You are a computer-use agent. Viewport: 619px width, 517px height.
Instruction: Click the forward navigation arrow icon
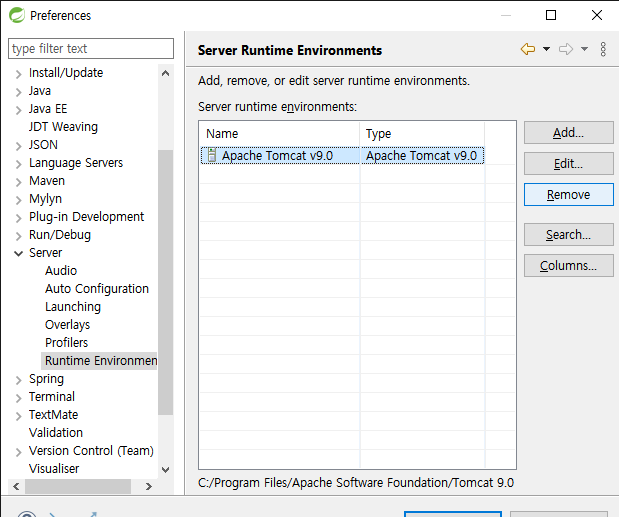(x=566, y=49)
